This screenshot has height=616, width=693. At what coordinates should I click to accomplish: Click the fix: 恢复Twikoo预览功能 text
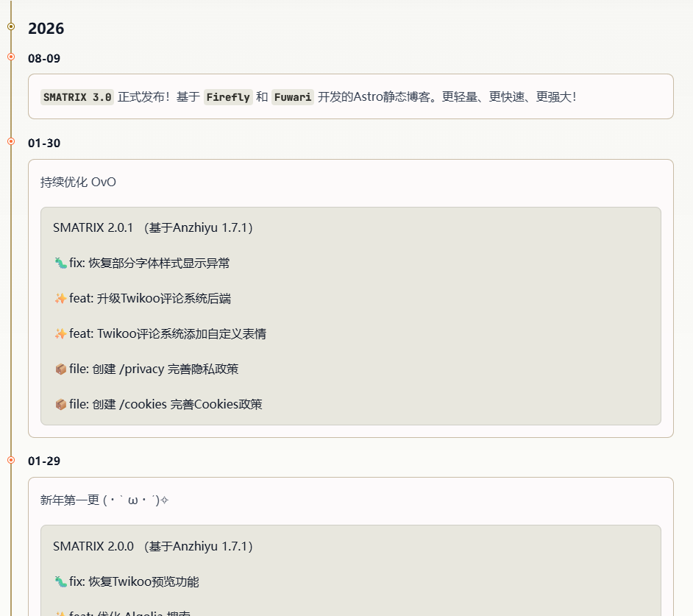tap(135, 581)
